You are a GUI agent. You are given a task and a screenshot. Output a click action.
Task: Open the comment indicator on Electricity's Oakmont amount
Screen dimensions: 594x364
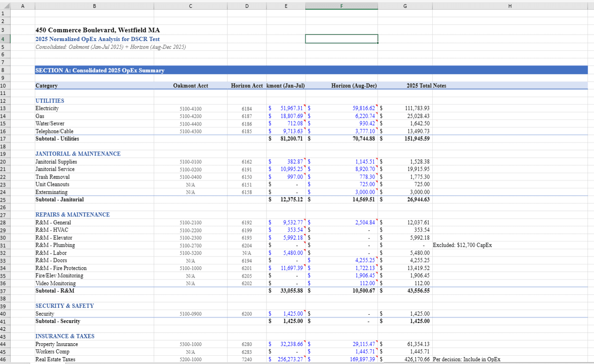pos(303,106)
